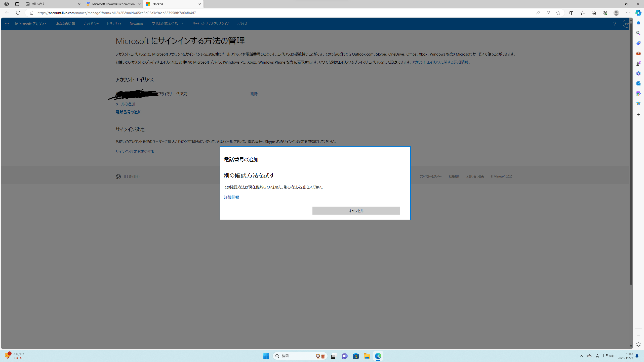This screenshot has height=362, width=644.
Task: Open the tab actions menu button
Action: 17,4
